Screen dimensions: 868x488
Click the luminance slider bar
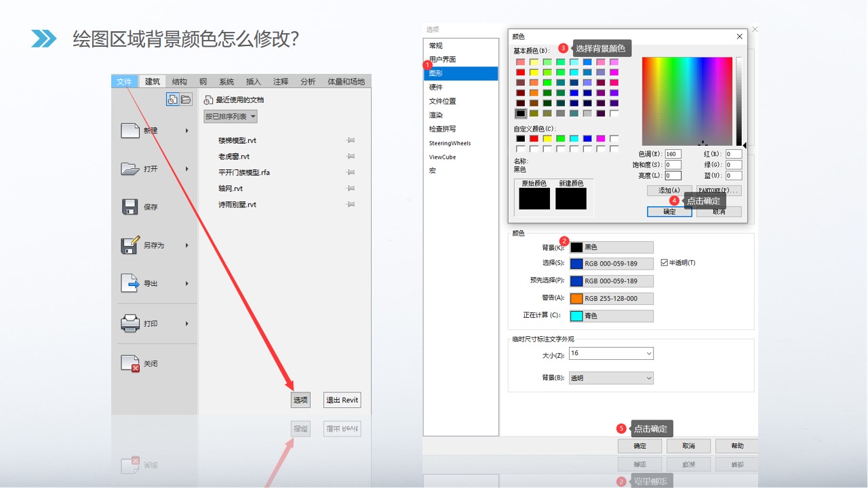coord(739,101)
